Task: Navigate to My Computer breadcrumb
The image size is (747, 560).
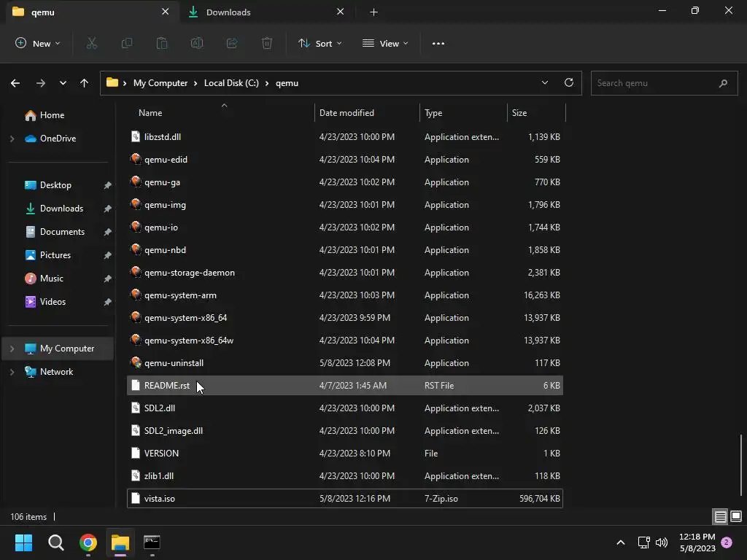Action: (x=160, y=83)
